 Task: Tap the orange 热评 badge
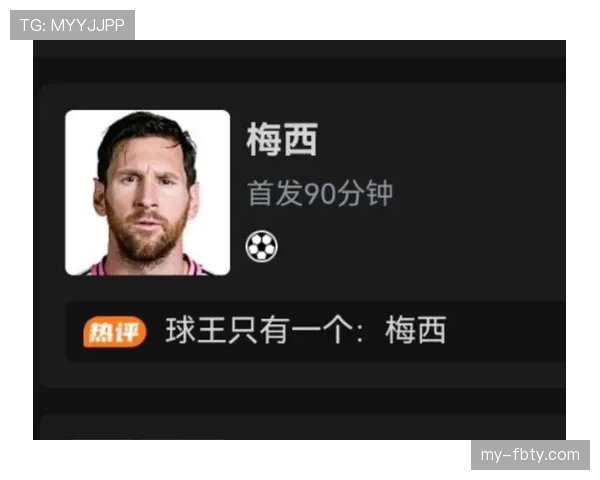click(115, 331)
